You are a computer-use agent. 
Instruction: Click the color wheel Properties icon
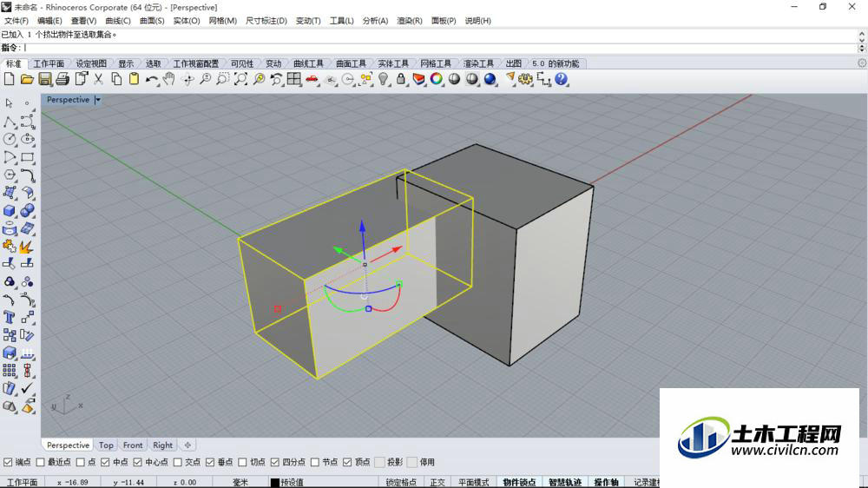point(437,79)
